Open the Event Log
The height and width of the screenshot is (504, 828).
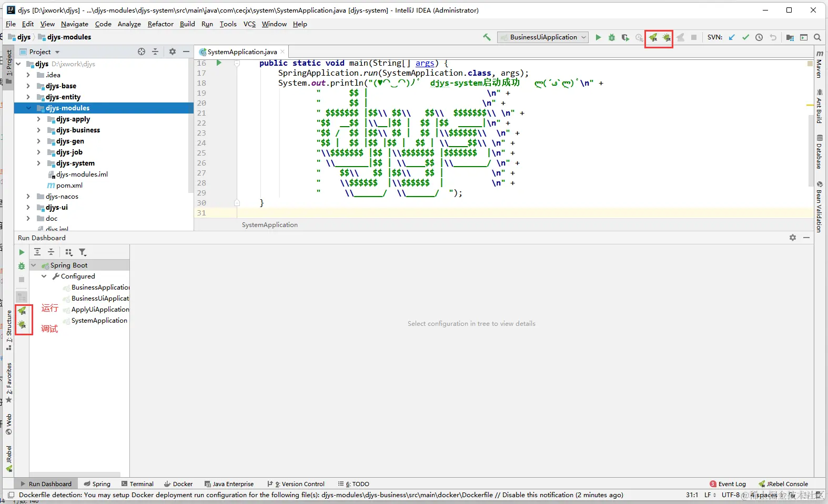pos(728,484)
